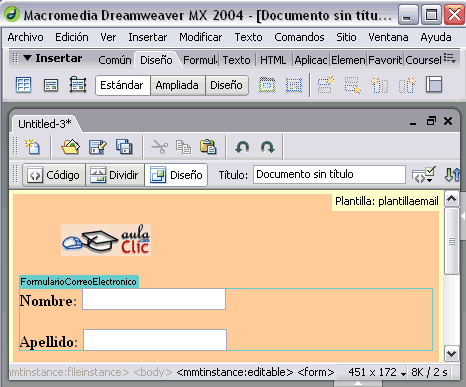Select the Draw Layer icon
This screenshot has width=466, height=387.
[x=78, y=85]
